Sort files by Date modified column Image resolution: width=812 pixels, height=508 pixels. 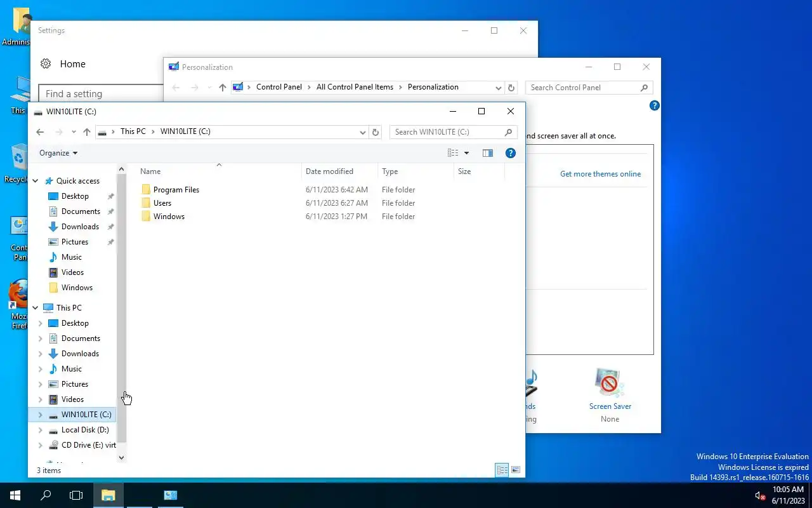click(340, 171)
